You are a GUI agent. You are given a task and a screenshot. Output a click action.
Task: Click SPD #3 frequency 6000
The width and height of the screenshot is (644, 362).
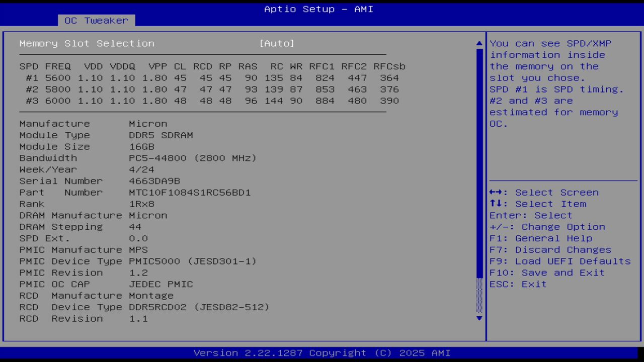click(x=58, y=101)
